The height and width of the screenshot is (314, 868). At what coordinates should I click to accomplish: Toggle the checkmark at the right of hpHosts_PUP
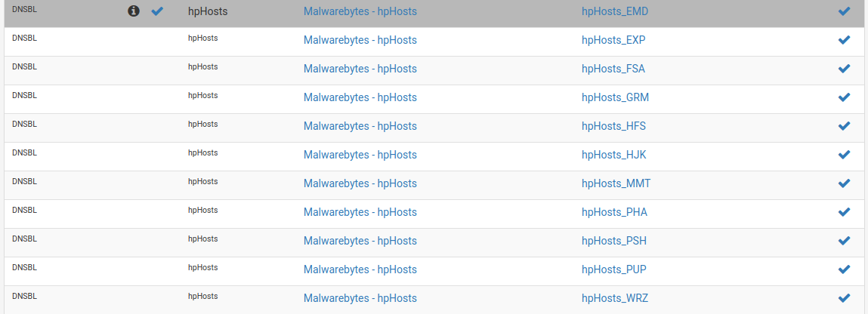point(844,269)
